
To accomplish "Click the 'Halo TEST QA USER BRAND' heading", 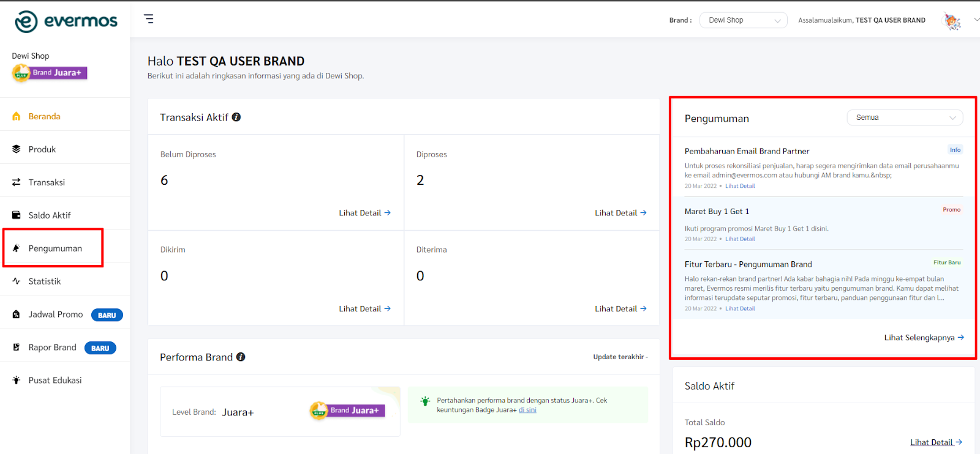I will (x=226, y=61).
